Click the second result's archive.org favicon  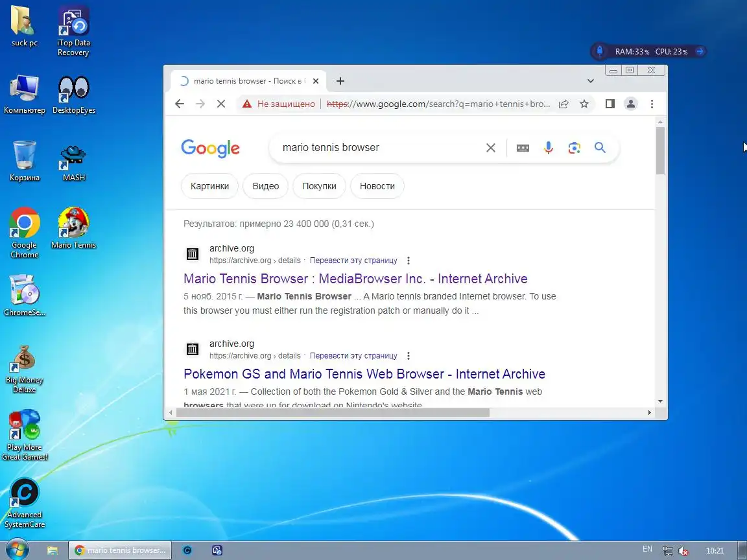pos(193,349)
